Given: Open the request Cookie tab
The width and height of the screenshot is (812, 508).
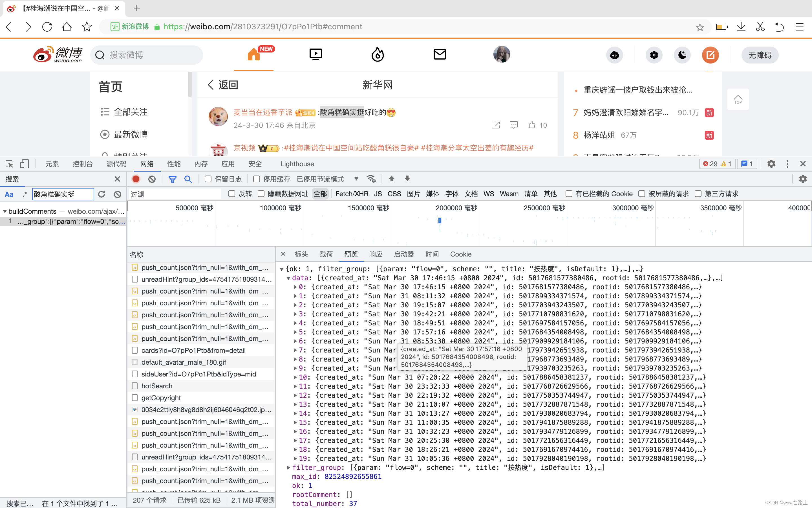Looking at the screenshot, I should (461, 254).
